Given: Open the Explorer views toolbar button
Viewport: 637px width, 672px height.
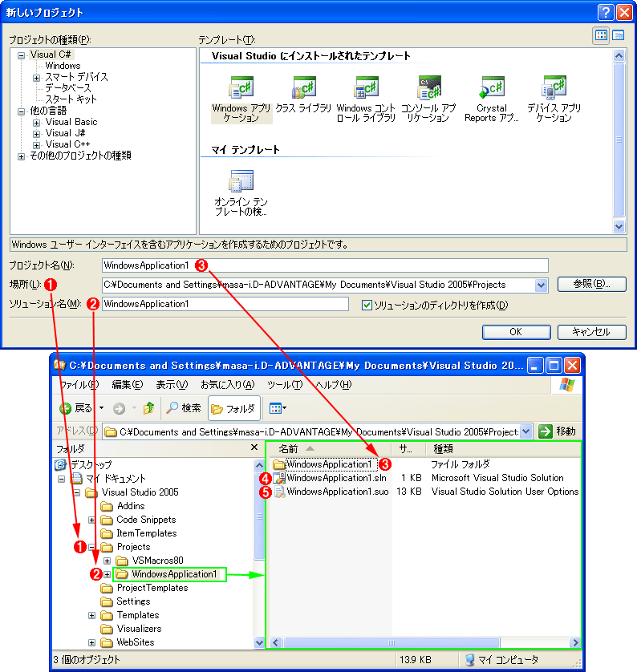Looking at the screenshot, I should pos(278,409).
